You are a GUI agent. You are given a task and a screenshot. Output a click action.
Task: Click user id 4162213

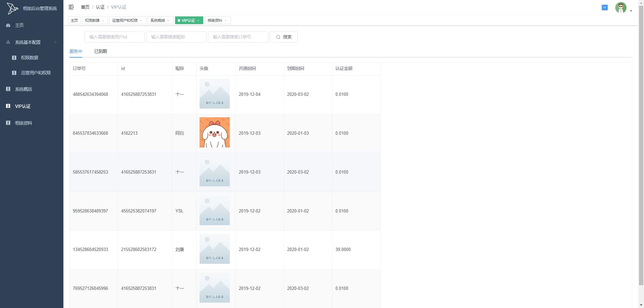pos(129,133)
